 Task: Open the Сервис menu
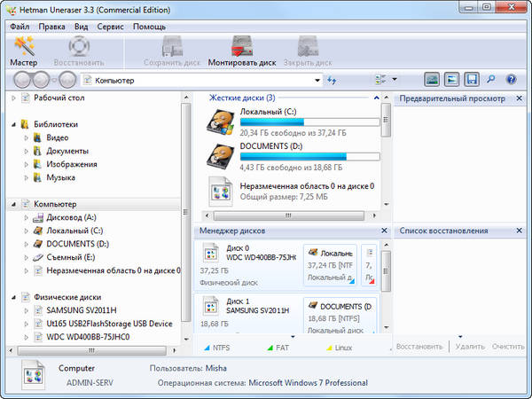110,27
